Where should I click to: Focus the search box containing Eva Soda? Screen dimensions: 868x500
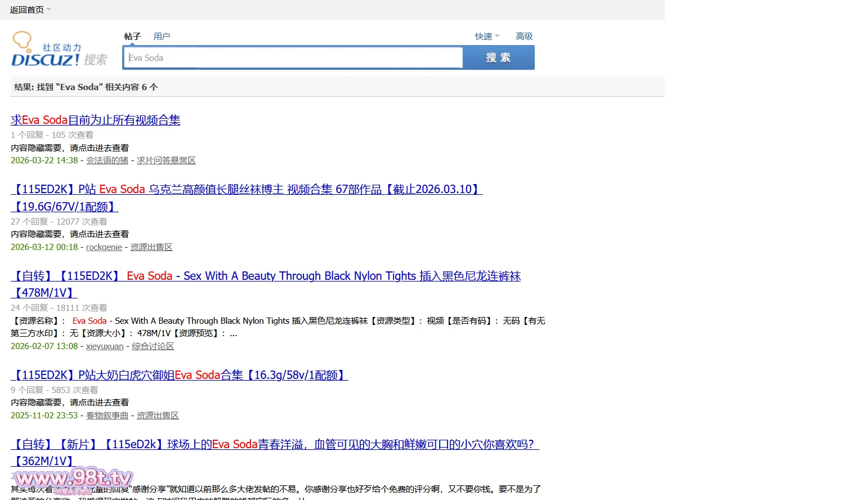[x=293, y=57]
